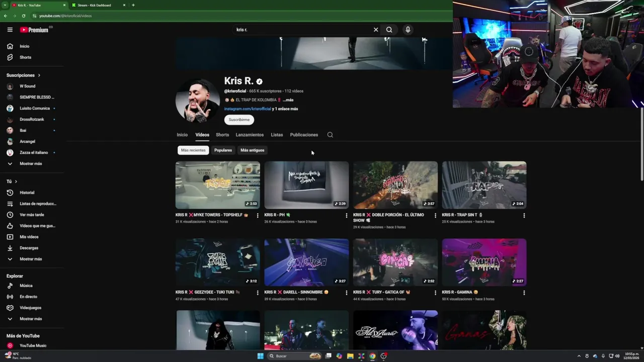Viewport: 644px width, 362px height.
Task: Open Chrome from the taskbar
Action: click(372, 356)
